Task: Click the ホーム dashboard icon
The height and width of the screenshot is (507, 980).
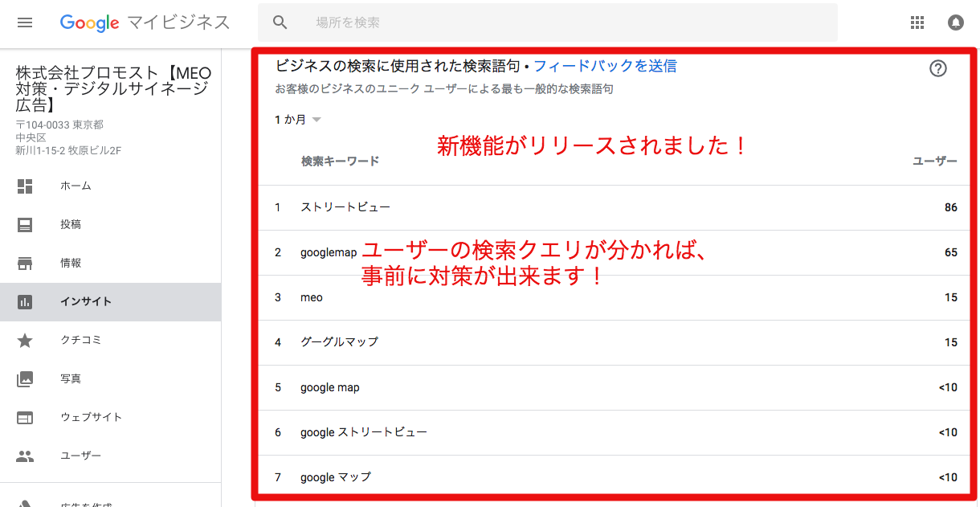Action: [25, 186]
